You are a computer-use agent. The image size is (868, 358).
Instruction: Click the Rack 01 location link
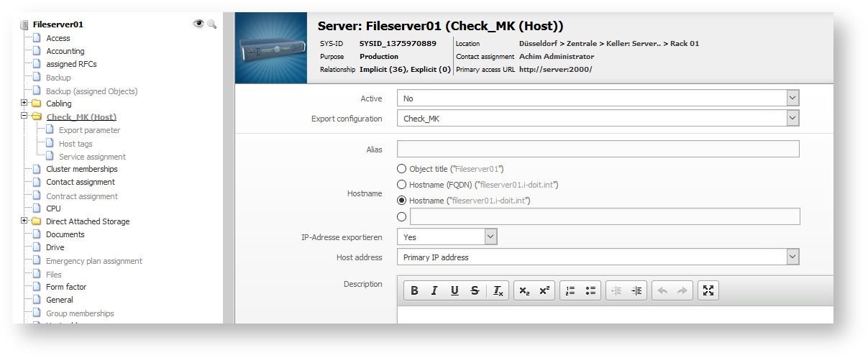click(x=685, y=44)
